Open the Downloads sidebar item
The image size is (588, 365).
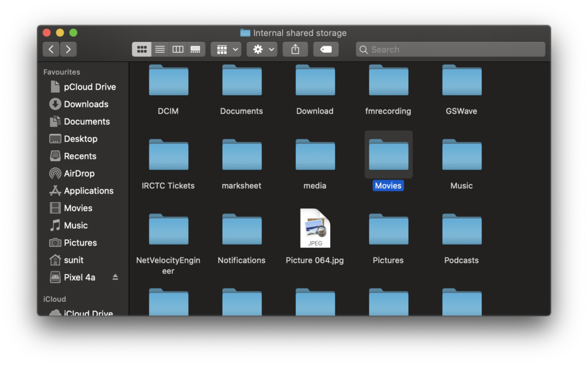pyautogui.click(x=84, y=104)
